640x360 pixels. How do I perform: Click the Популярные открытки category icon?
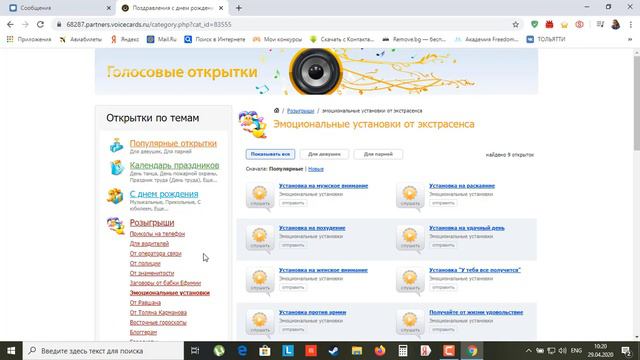pyautogui.click(x=116, y=145)
